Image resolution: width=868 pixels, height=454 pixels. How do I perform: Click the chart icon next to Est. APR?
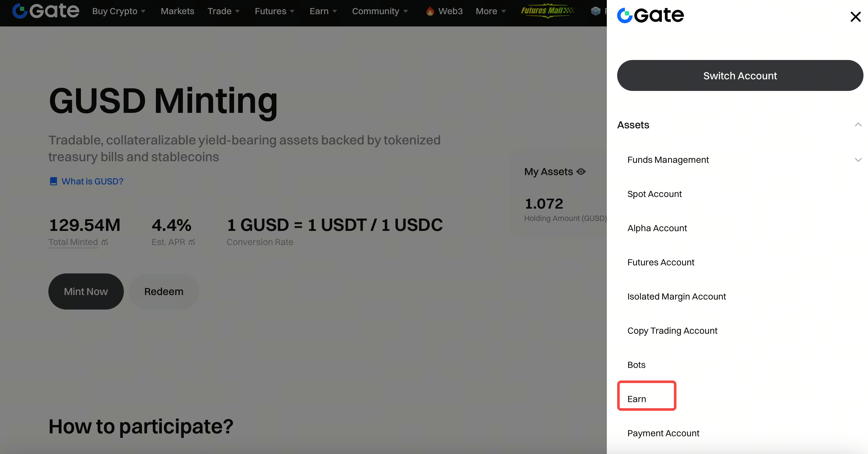point(192,242)
